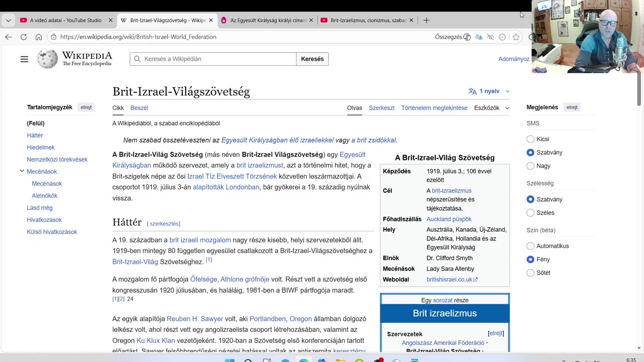This screenshot has width=644, height=362.
Task: Click the magnifier icon in Wikipedia search box
Action: pos(137,59)
